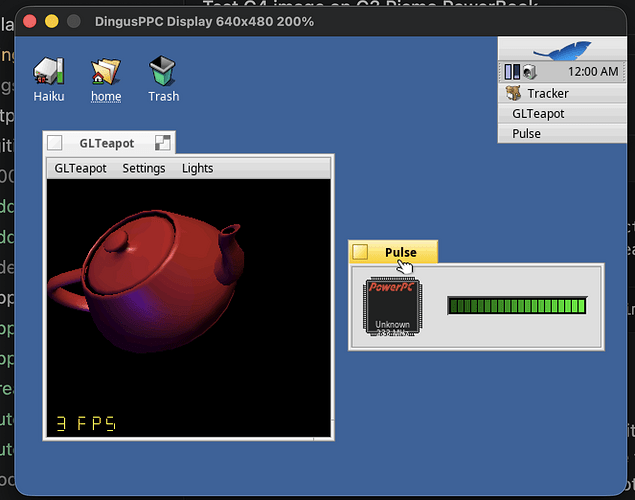Open the home folder icon
This screenshot has height=500, width=635.
[x=106, y=71]
